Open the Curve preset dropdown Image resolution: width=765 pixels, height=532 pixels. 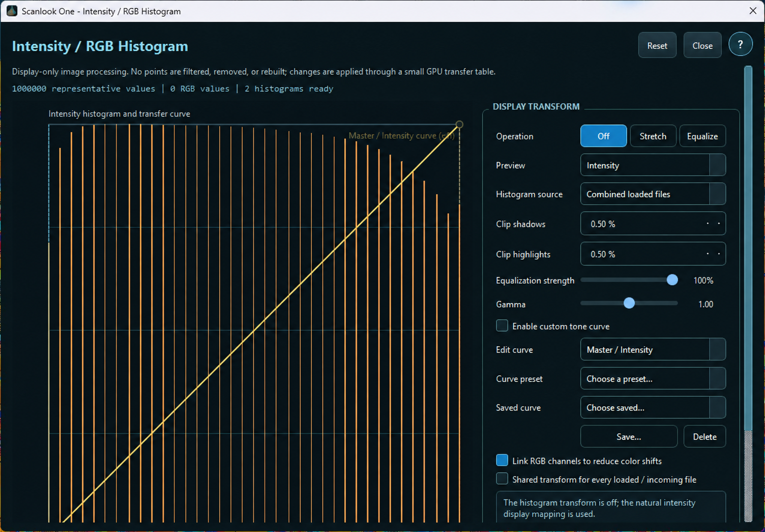(653, 378)
